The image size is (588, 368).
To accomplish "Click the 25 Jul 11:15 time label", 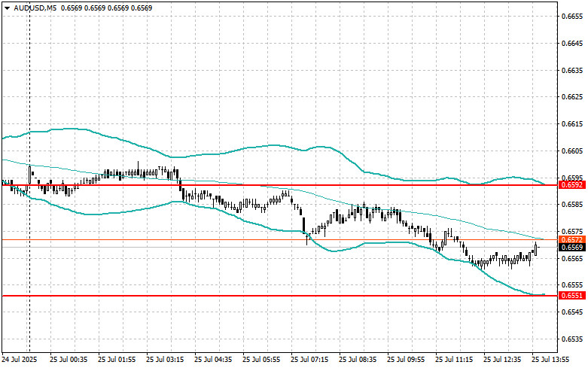I will coord(454,360).
